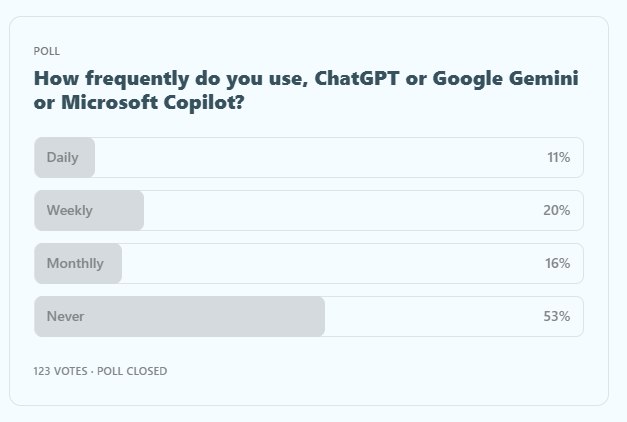Click the "123 VOTES" count text
The height and width of the screenshot is (422, 627).
61,371
